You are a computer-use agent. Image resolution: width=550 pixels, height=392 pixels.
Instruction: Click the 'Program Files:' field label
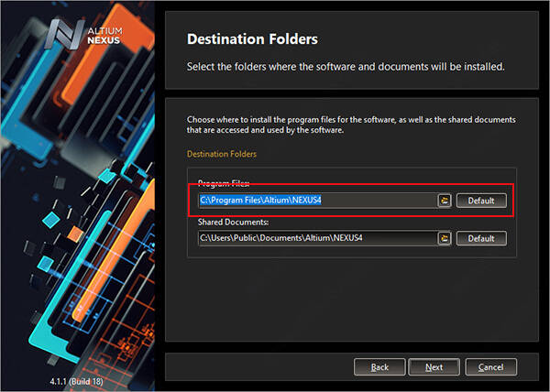(224, 184)
